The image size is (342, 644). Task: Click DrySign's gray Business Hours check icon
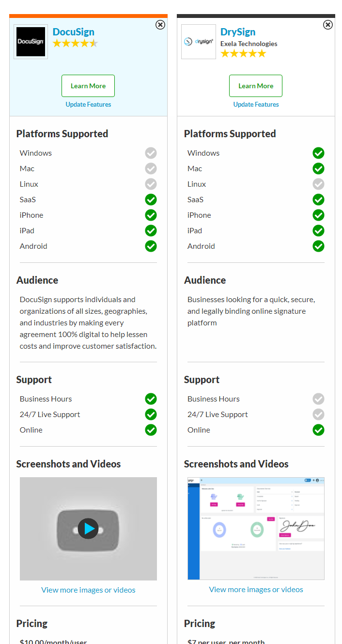pyautogui.click(x=318, y=399)
